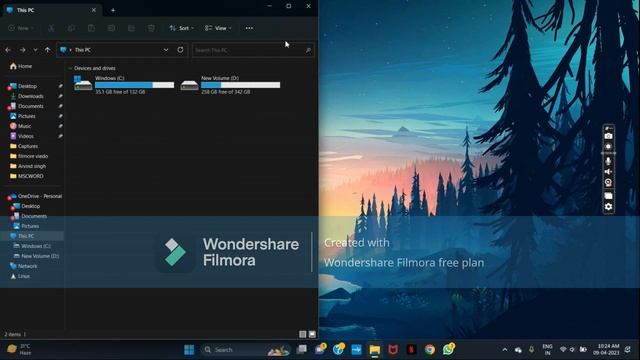
Task: Click the New Volume (D:) storage usage bar
Action: point(240,85)
